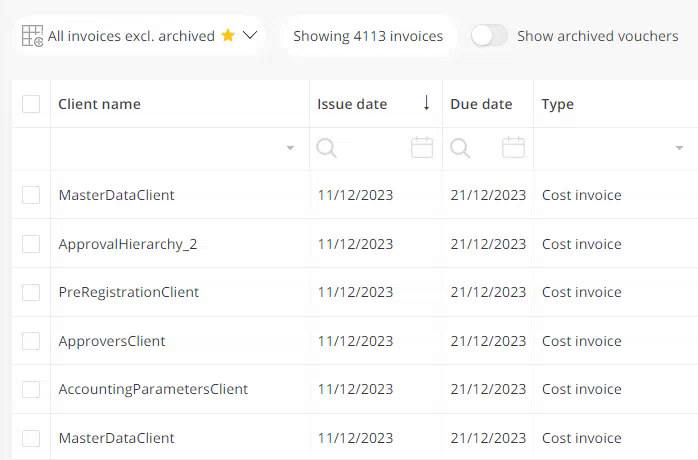Click the search icon in Due date filter
698x460 pixels.
coord(460,148)
